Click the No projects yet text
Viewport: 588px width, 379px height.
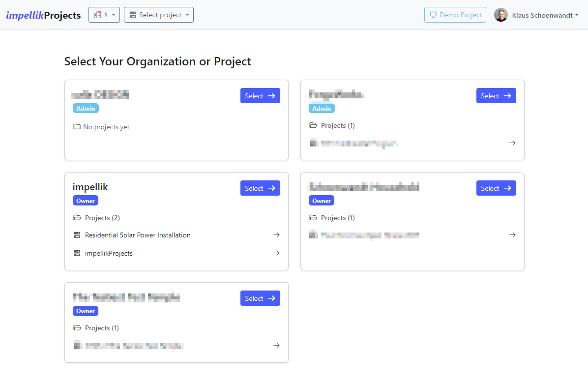tap(106, 127)
